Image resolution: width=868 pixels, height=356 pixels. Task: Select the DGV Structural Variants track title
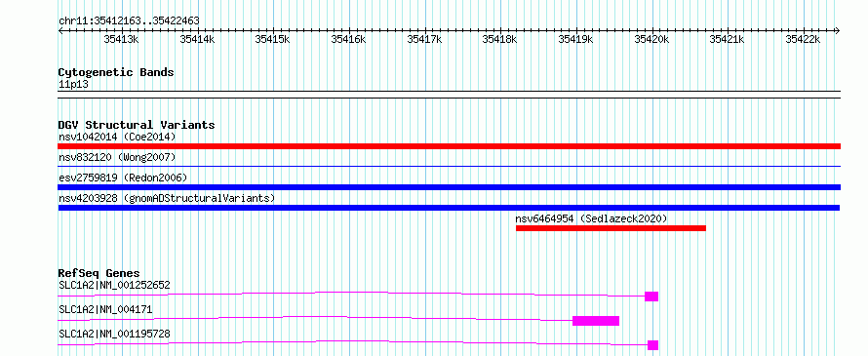pos(137,125)
